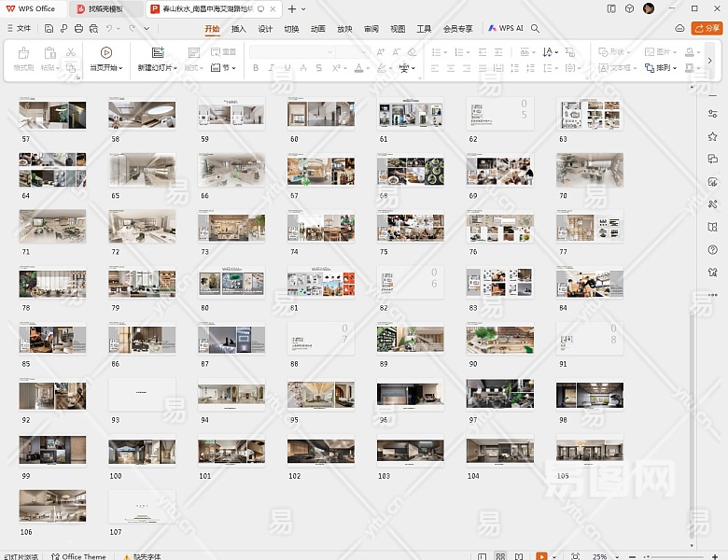Click the Bold formatting icon
The width and height of the screenshot is (728, 560).
point(256,68)
